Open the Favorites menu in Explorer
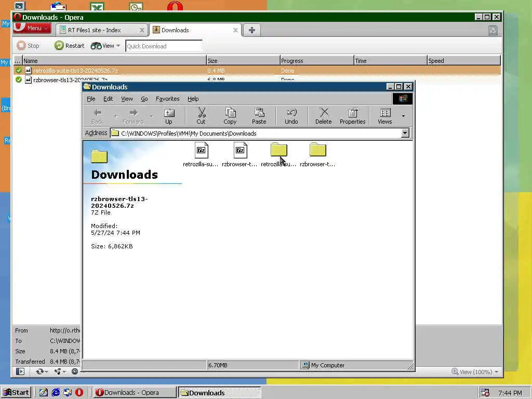 click(168, 99)
